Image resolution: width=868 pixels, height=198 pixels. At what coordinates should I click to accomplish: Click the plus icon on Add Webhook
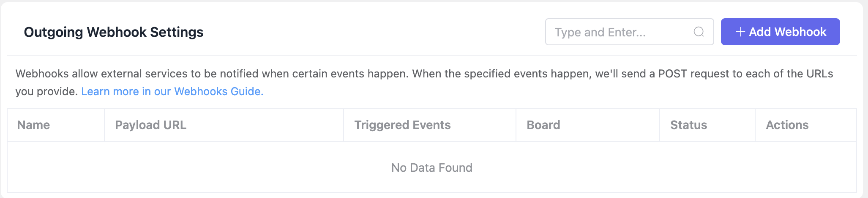740,32
